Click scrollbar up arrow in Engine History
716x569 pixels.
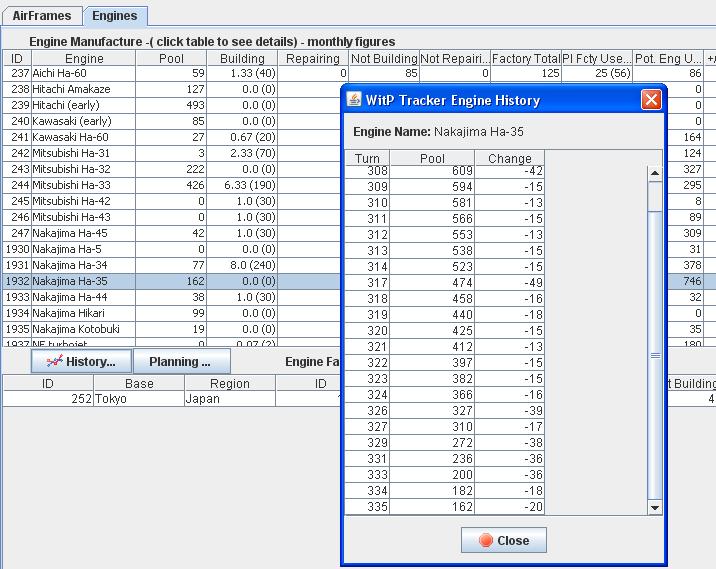click(655, 173)
